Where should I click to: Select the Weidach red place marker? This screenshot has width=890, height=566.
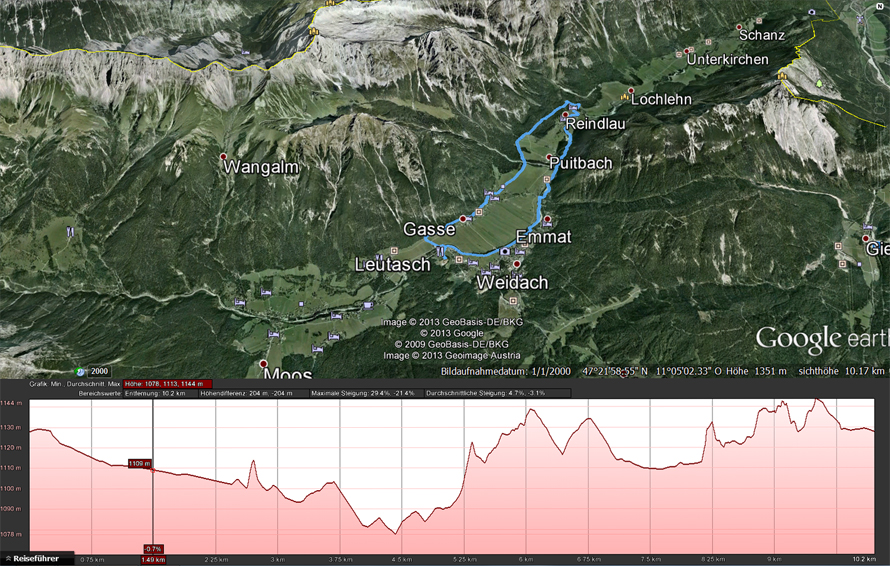click(x=517, y=264)
